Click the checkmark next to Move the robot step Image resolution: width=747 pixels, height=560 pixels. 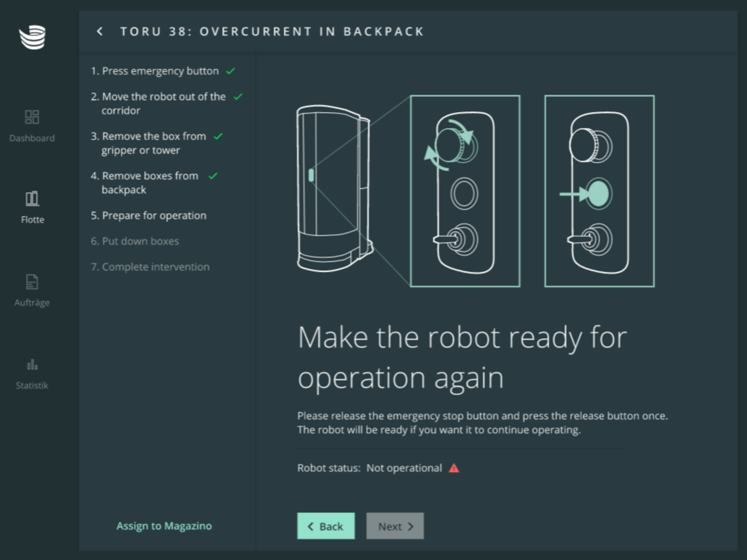[x=238, y=96]
